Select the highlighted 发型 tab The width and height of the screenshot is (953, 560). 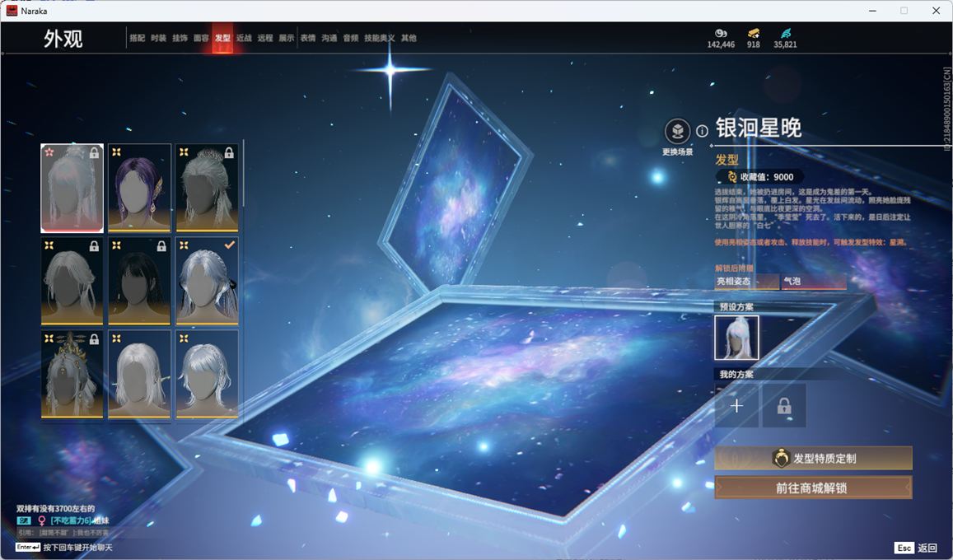point(222,38)
